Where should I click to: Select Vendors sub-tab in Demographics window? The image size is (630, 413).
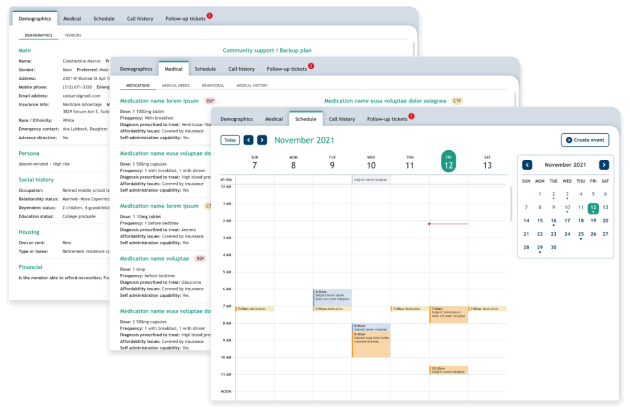(73, 35)
